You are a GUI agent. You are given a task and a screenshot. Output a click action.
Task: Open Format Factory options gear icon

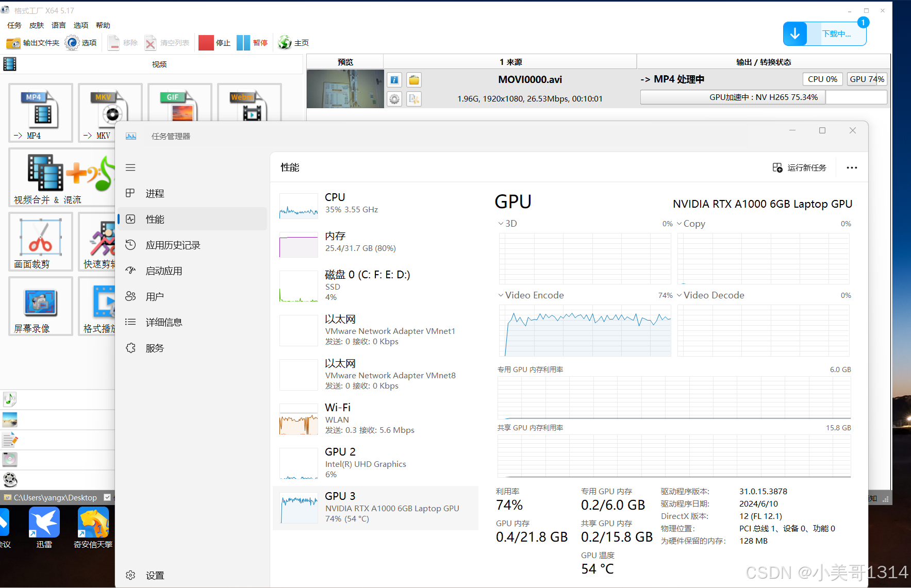(81, 43)
